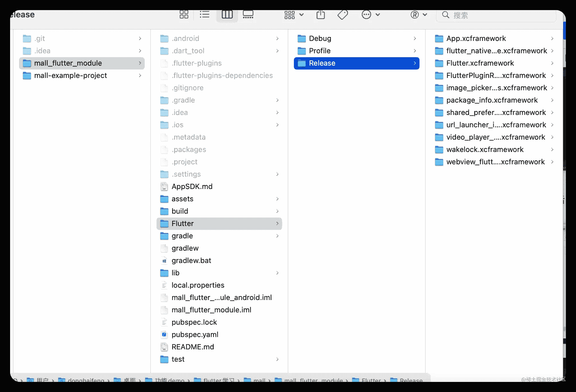Select the package_info.xcframework folder
The height and width of the screenshot is (392, 576).
(494, 100)
